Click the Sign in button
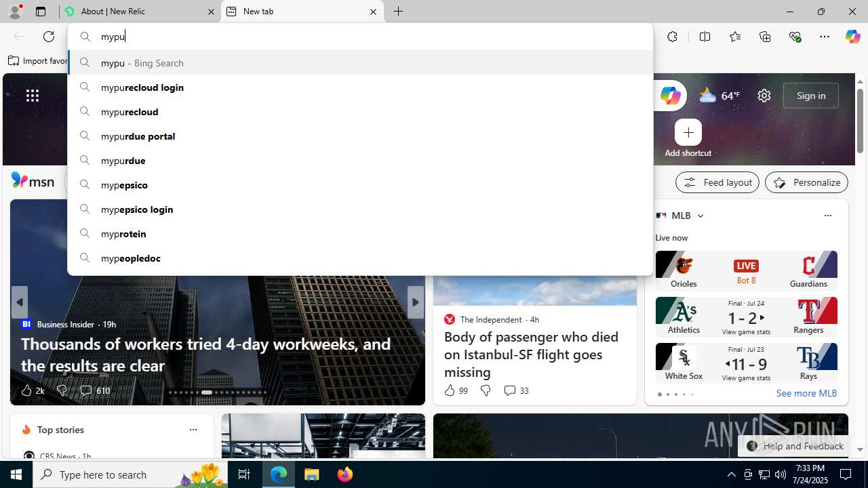Screen dimensions: 868x488 810,96
